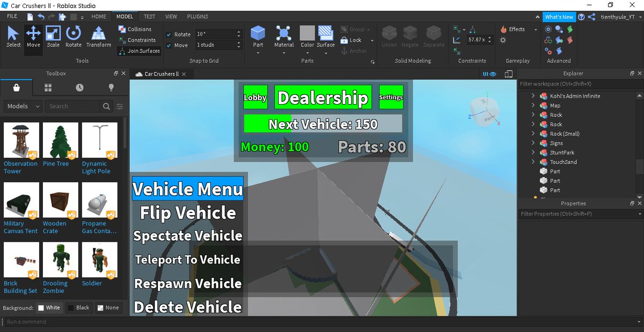Disable Rotate snapping checkbox
The height and width of the screenshot is (332, 644).
click(169, 34)
